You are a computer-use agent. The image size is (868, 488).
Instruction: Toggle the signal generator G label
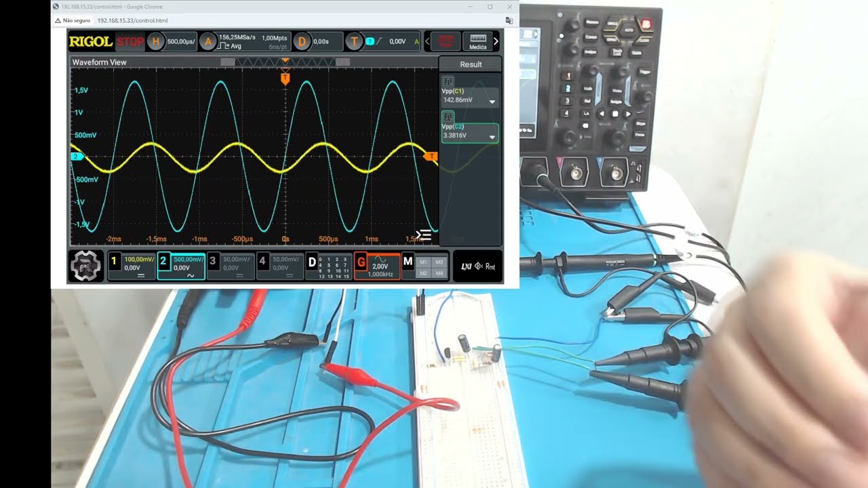click(361, 262)
